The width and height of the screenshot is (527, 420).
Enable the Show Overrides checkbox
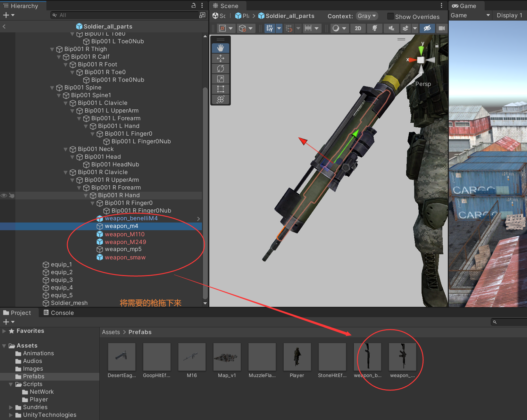[390, 16]
